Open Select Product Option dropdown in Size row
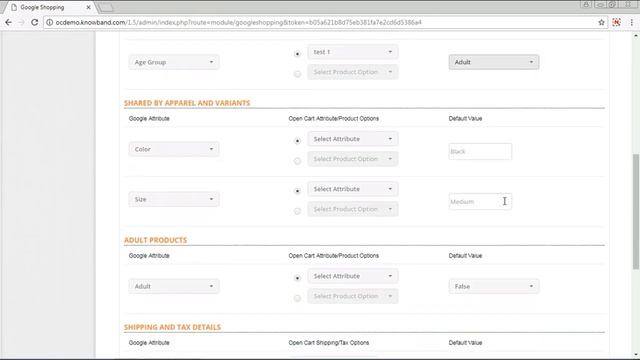This screenshot has width=640, height=360. coord(353,209)
